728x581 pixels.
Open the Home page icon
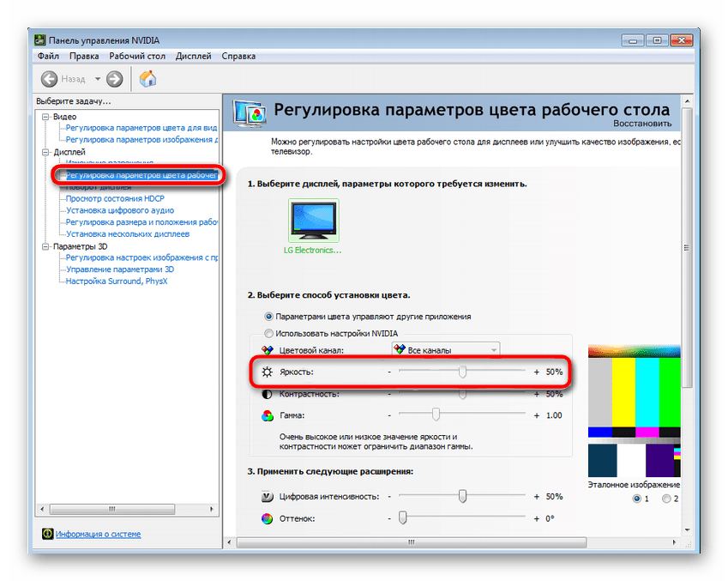[147, 79]
